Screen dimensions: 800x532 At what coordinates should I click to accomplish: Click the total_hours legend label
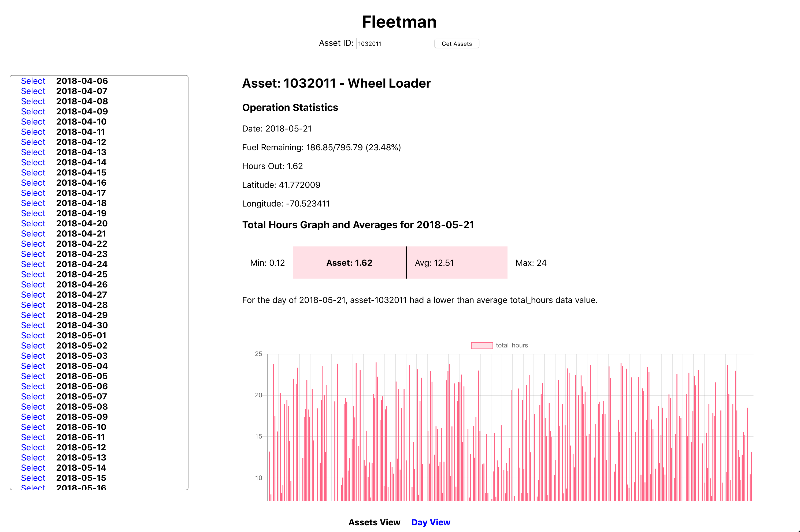(x=512, y=345)
